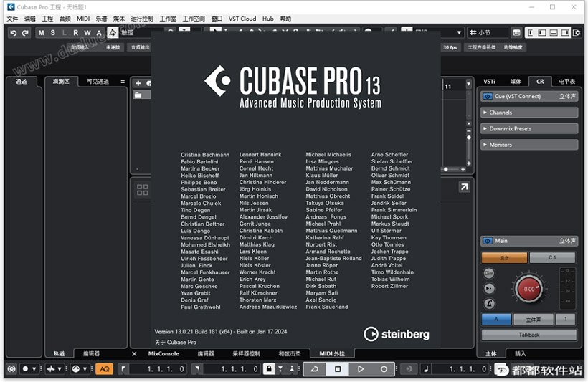Open the 文件 (File) menu

point(12,19)
